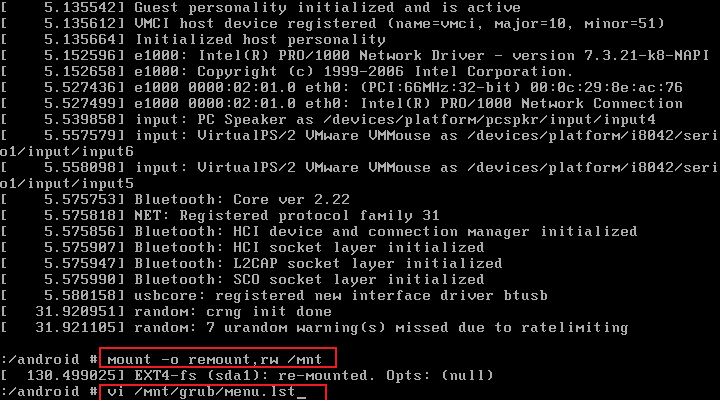
Task: Click the Bluetooth: L2CAP socket layer line
Action: [x=251, y=264]
